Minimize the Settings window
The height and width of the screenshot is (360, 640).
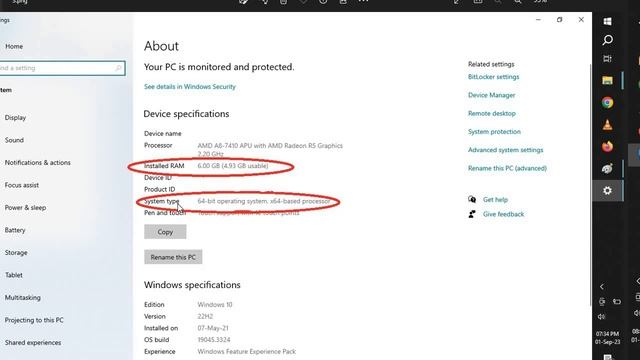coord(538,20)
